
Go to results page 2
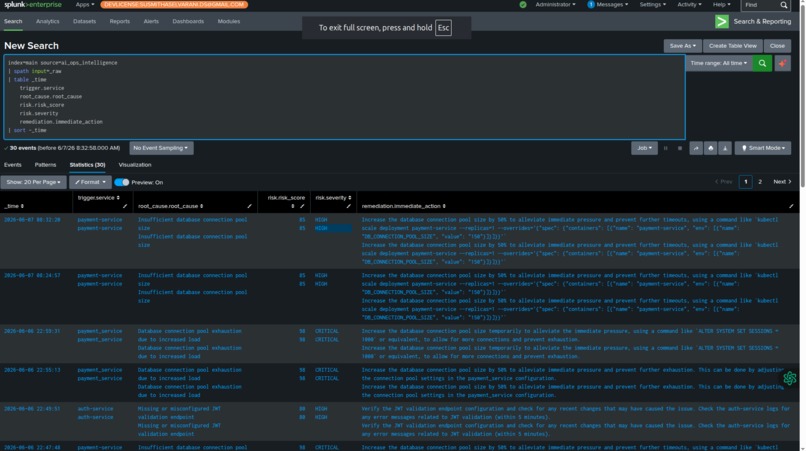coord(760,182)
